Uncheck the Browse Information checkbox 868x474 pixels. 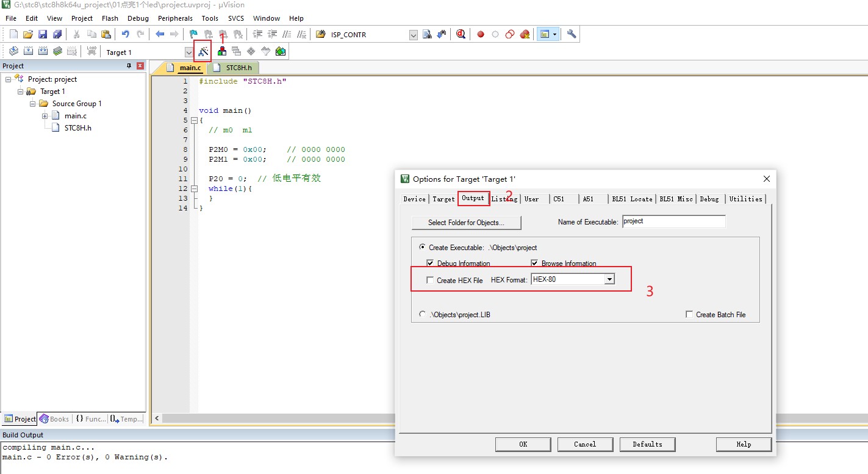point(535,264)
